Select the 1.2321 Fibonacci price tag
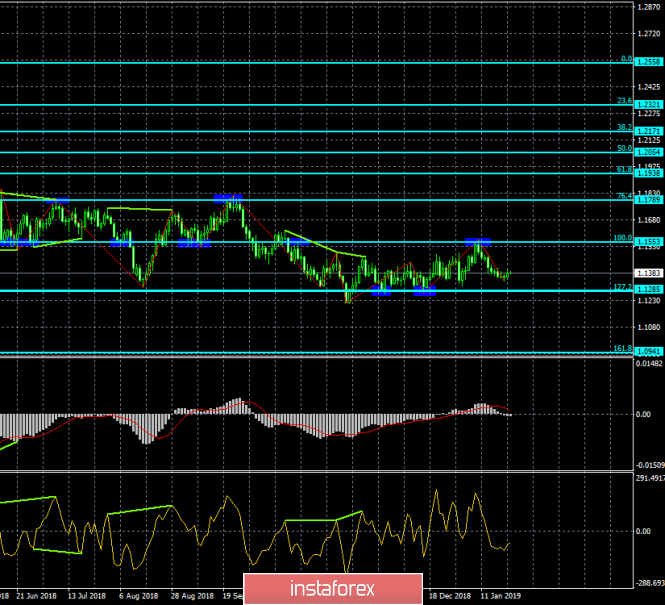Screen dimensions: 665x605 (648, 104)
